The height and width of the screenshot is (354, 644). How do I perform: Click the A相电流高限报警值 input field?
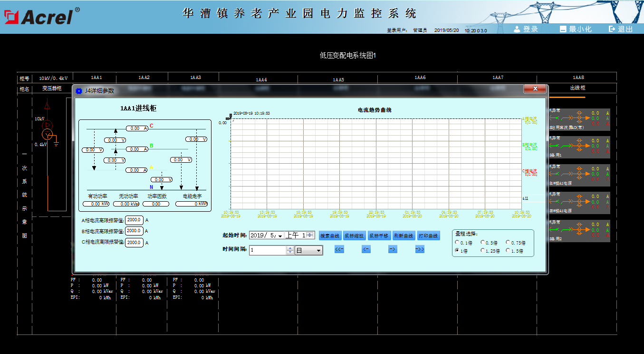coord(134,220)
